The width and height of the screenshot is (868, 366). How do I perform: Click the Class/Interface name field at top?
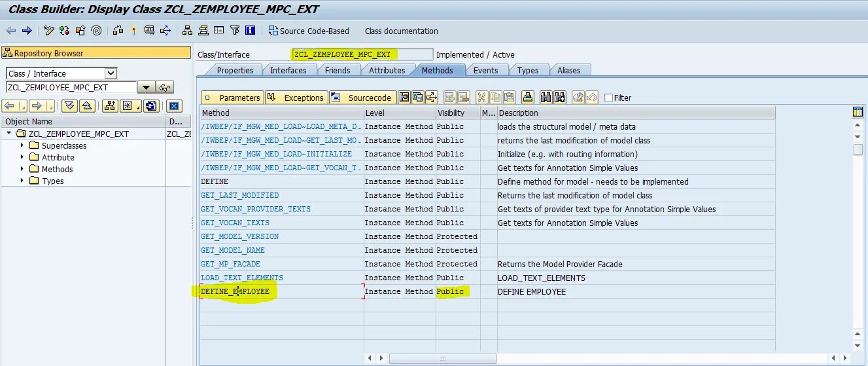coord(362,54)
